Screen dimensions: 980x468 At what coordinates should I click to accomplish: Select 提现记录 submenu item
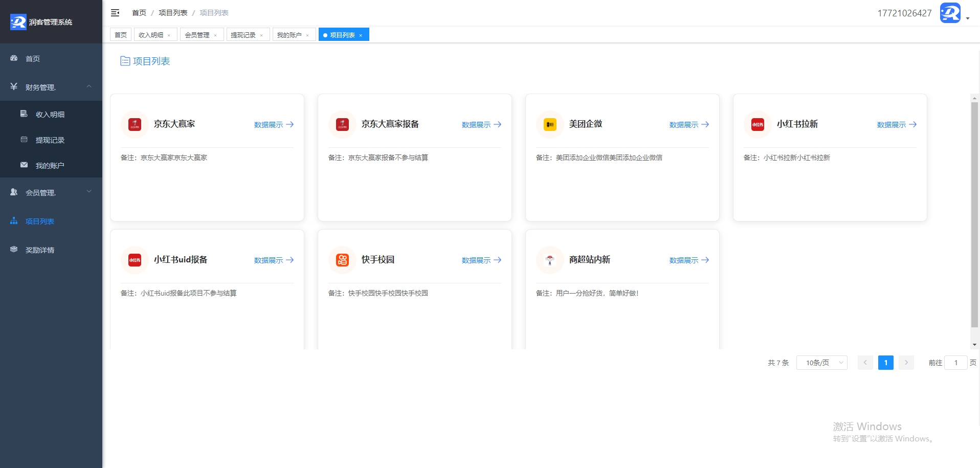pyautogui.click(x=51, y=140)
